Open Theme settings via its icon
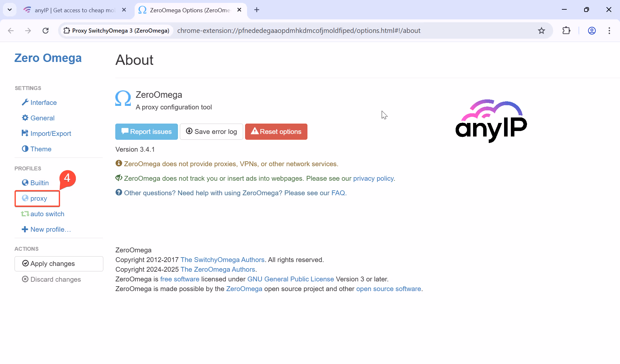Image resolution: width=620 pixels, height=364 pixels. point(25,149)
